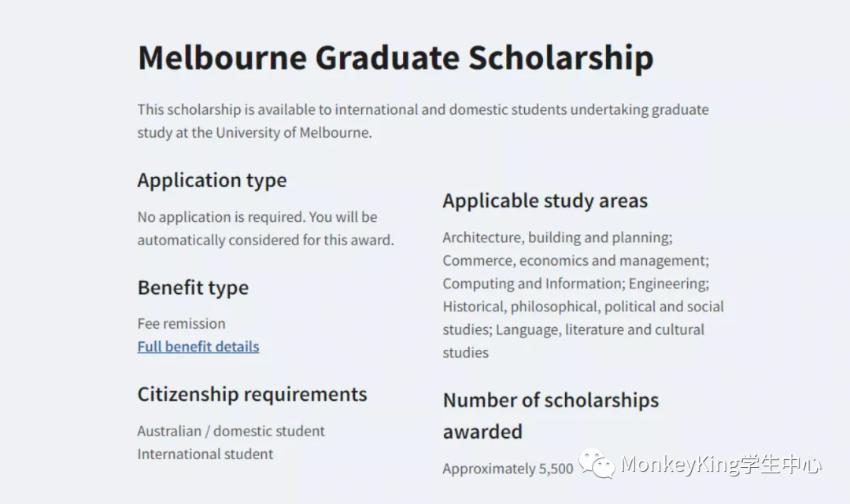Click the scholarship availability description paragraph
The image size is (850, 504).
(423, 121)
